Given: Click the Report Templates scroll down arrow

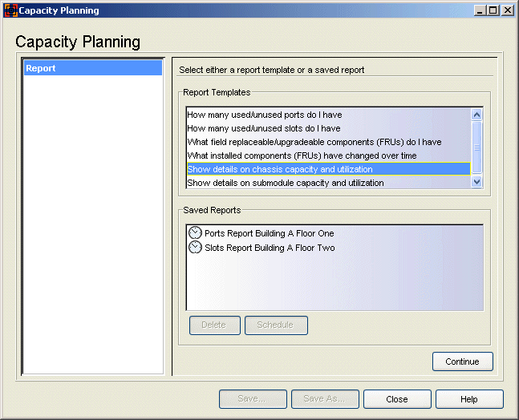Looking at the screenshot, I should pos(476,182).
